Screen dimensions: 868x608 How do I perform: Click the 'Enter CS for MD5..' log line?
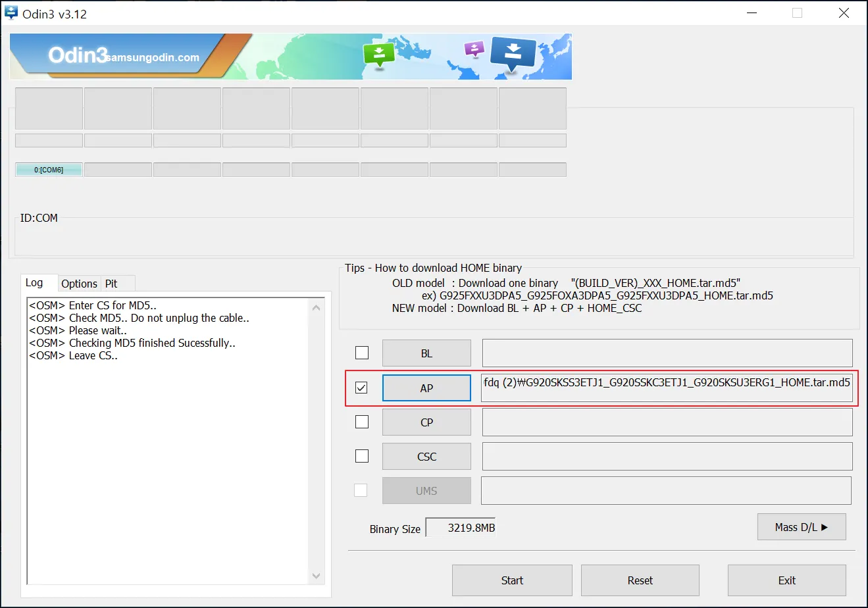click(x=93, y=305)
